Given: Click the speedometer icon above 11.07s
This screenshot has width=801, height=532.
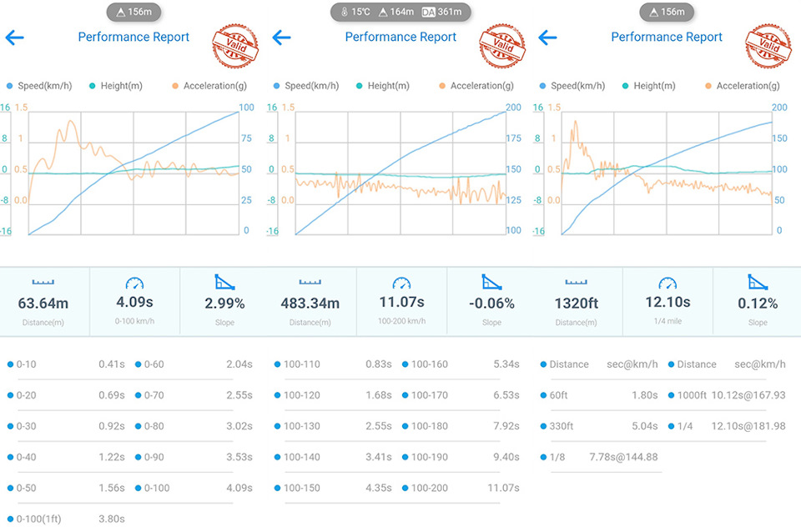Looking at the screenshot, I should (401, 283).
